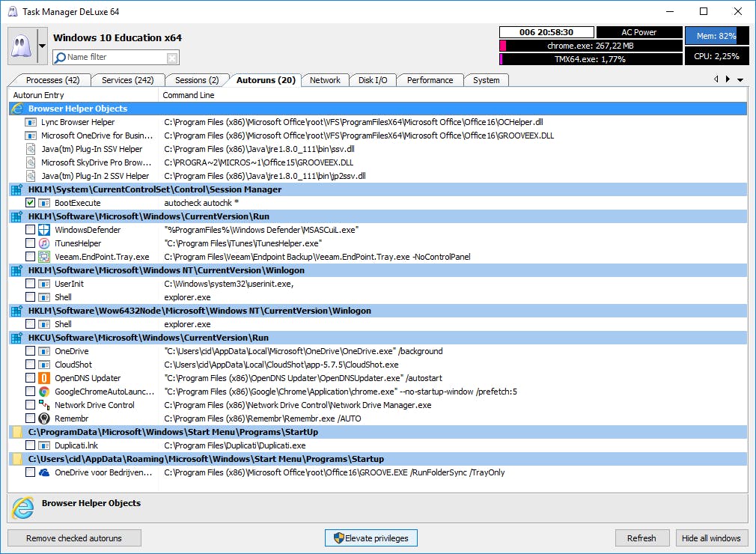Select the ProgramData StartUp folder group header
Screen dimensions: 756x554
coord(378,432)
